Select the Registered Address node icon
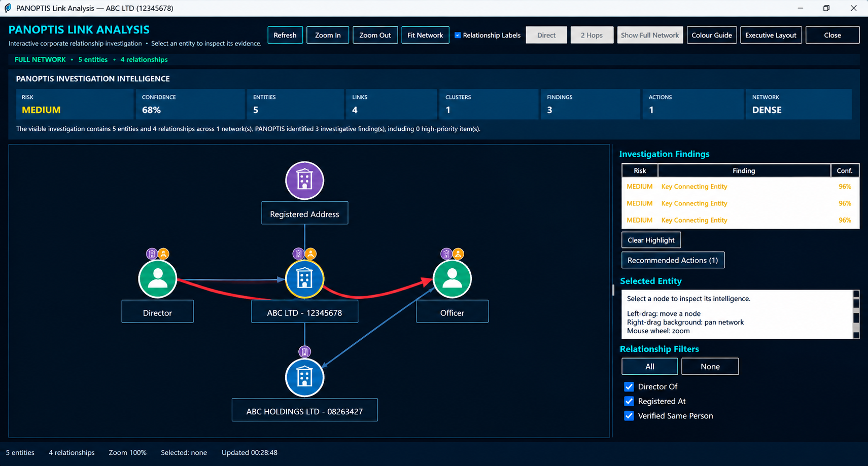 coord(304,181)
